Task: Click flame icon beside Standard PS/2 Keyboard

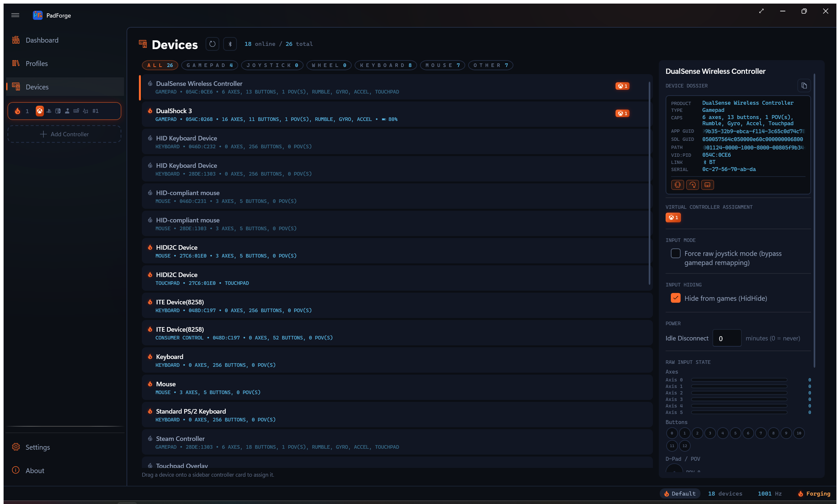Action: coord(150,411)
